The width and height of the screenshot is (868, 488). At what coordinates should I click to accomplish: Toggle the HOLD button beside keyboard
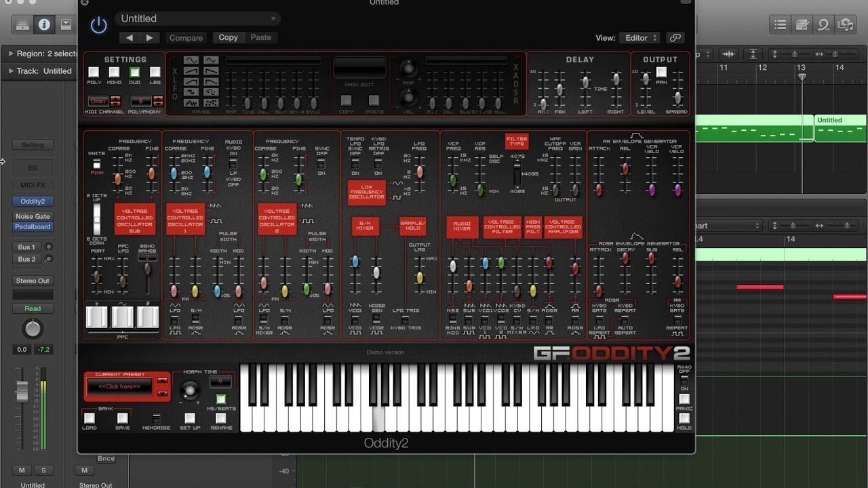point(684,418)
